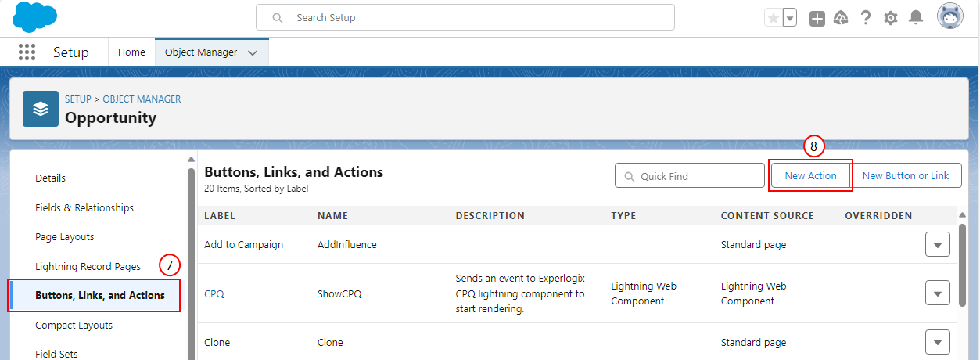Image resolution: width=980 pixels, height=360 pixels.
Task: Open the Trailhead guidance icon
Action: click(x=842, y=18)
